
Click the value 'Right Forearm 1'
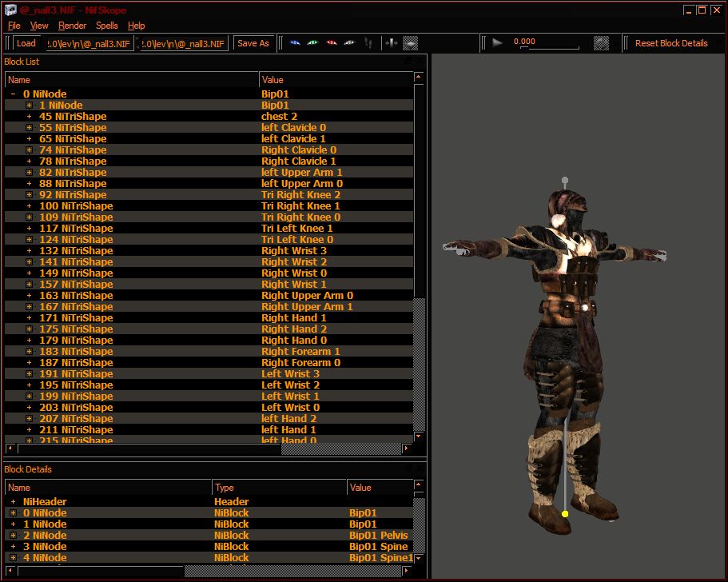coord(300,351)
